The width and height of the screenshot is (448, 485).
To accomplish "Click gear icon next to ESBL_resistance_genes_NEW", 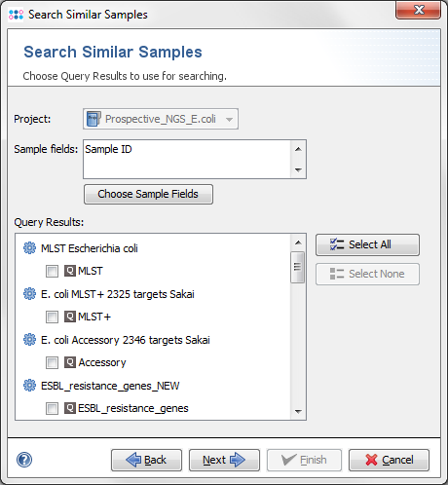I will (29, 386).
